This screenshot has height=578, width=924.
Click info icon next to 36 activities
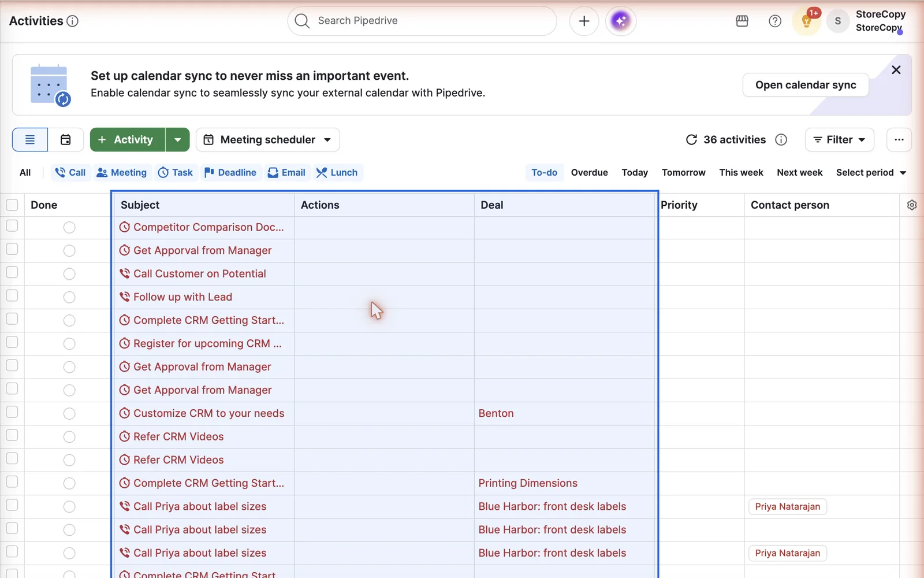click(x=781, y=139)
